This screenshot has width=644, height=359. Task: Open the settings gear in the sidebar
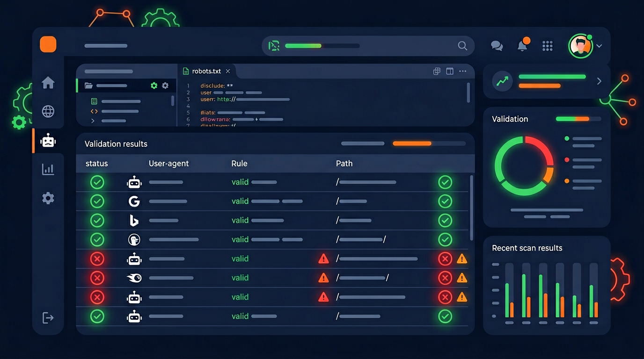click(48, 198)
